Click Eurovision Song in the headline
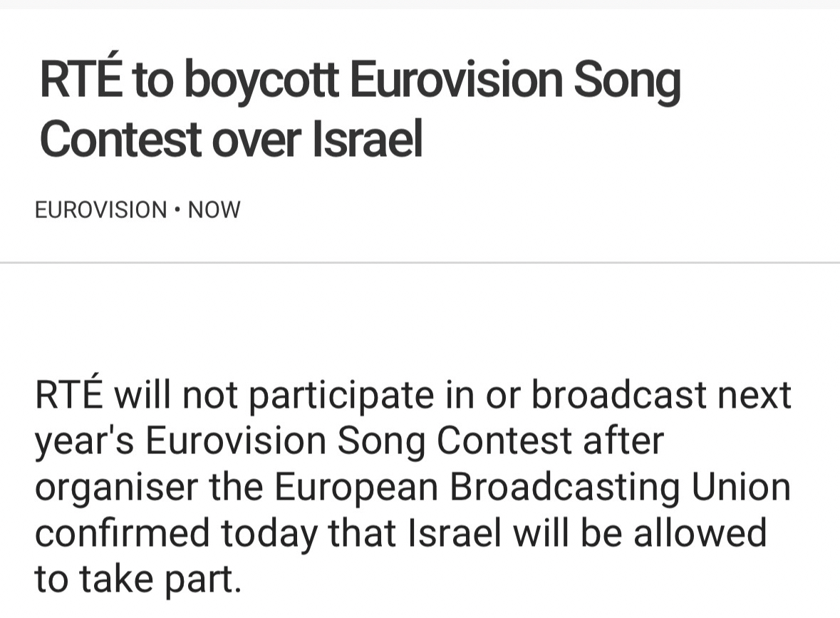 (514, 81)
